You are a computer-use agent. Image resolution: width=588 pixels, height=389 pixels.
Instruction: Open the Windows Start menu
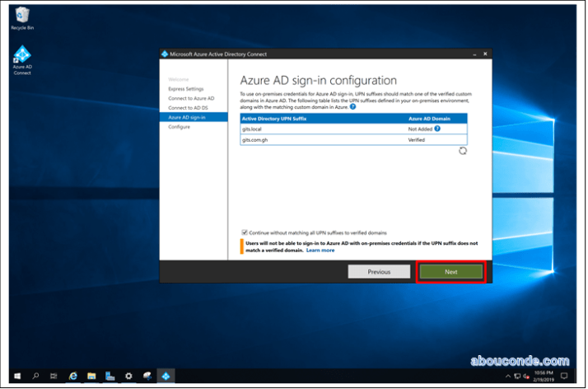tap(16, 375)
